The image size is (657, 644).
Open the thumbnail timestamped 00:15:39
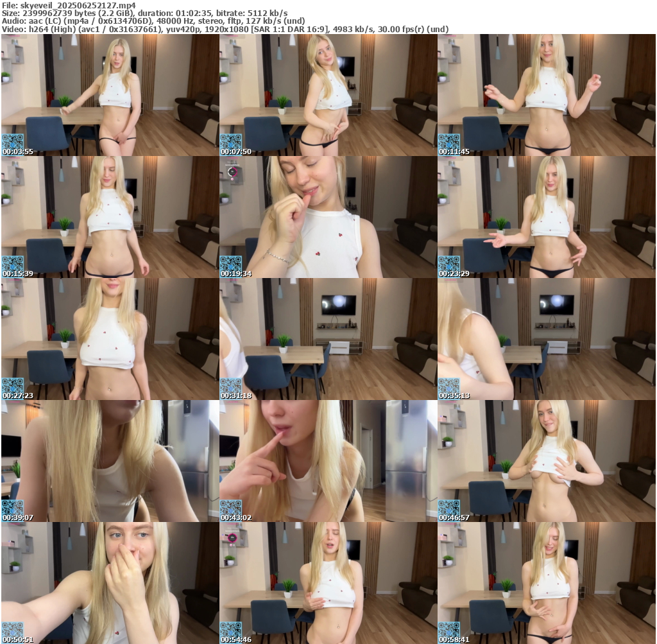click(x=110, y=216)
